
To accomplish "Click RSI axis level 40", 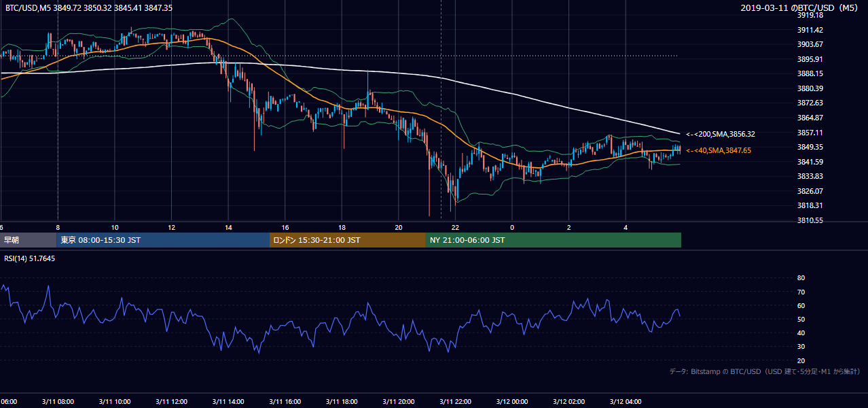I will click(801, 333).
